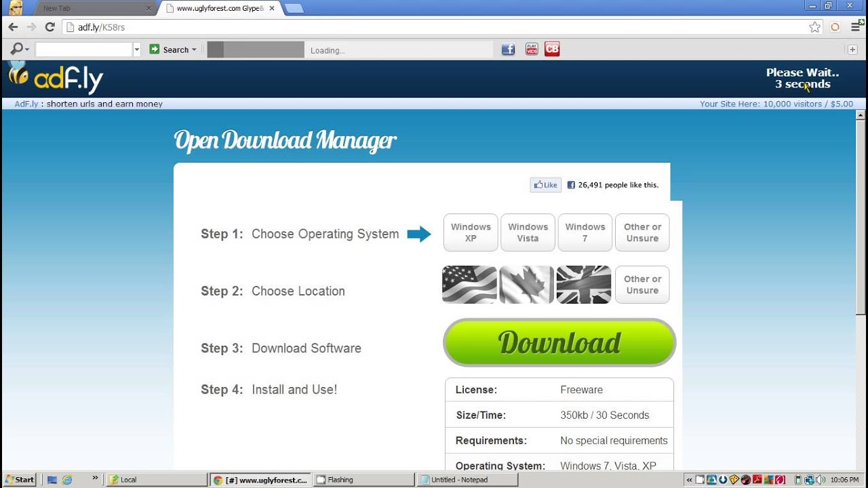Open the Start menu
868x488 pixels.
click(x=19, y=480)
